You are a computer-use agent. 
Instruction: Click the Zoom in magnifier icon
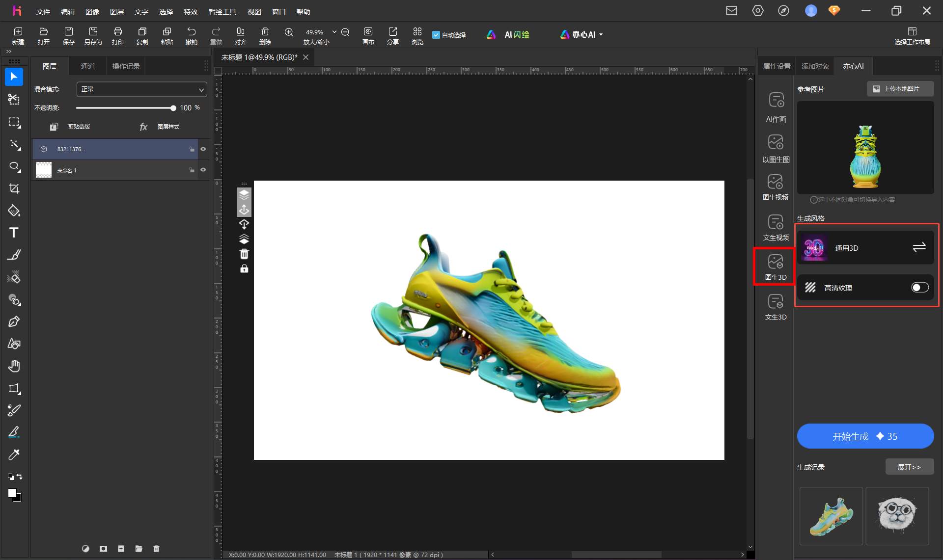pos(289,32)
